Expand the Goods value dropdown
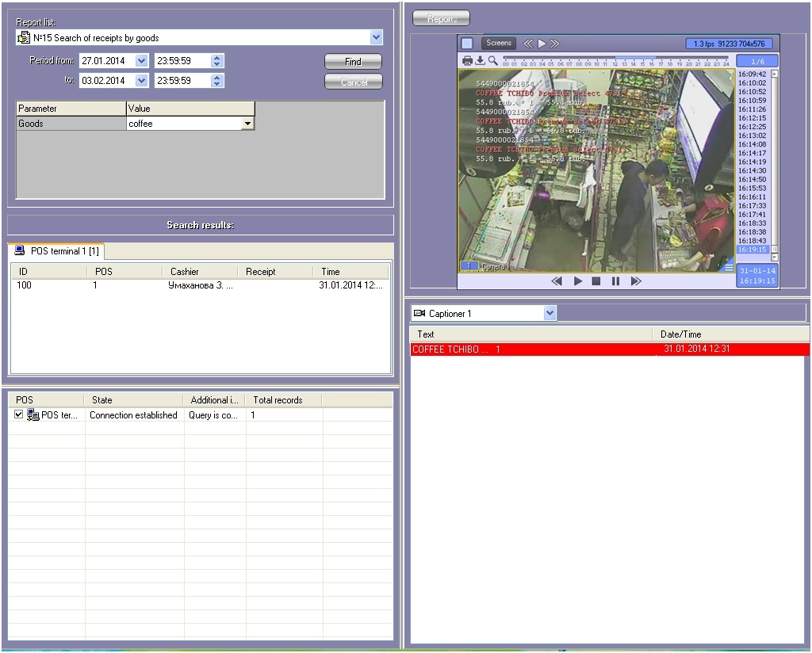Viewport: 812px width, 653px height. click(x=247, y=124)
